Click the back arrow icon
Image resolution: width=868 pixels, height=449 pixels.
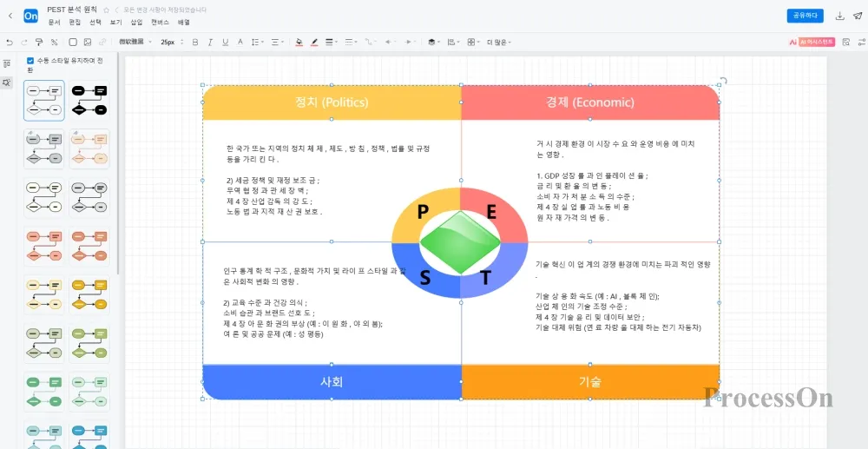pos(10,16)
